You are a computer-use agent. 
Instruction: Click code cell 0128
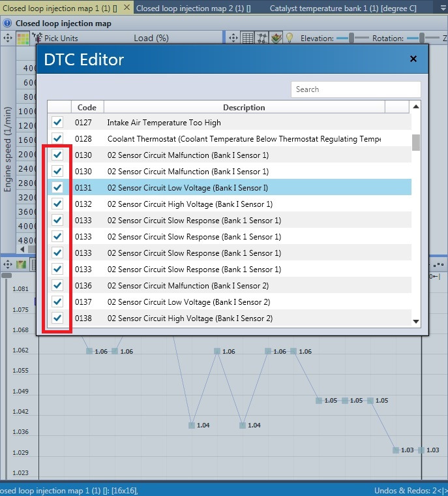pyautogui.click(x=83, y=139)
